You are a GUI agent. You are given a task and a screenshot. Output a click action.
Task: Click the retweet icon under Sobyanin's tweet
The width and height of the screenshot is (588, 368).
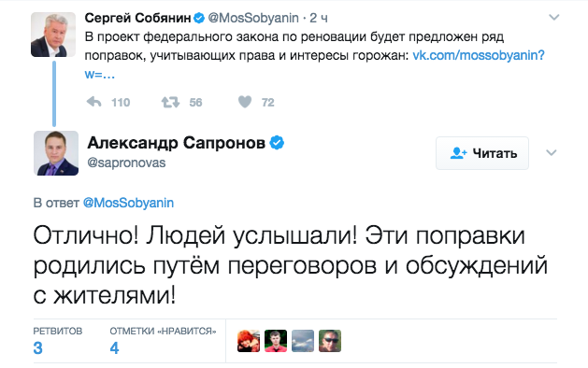tap(170, 102)
